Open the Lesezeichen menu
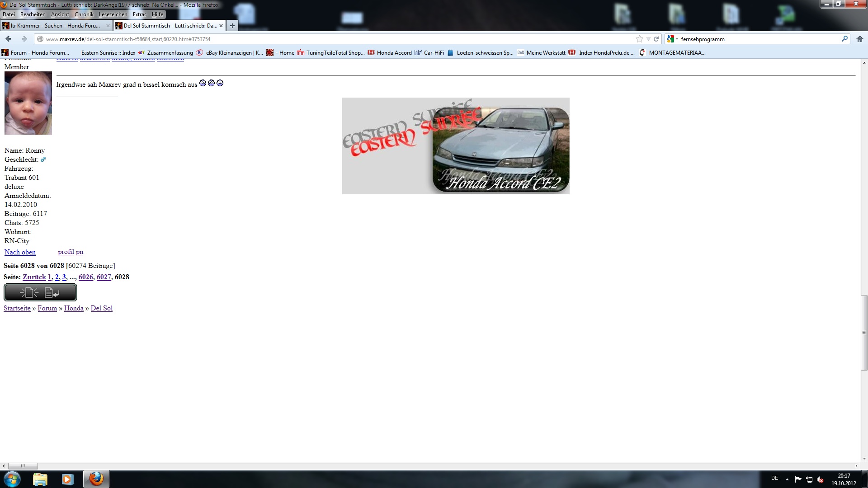This screenshot has width=868, height=488. point(113,14)
